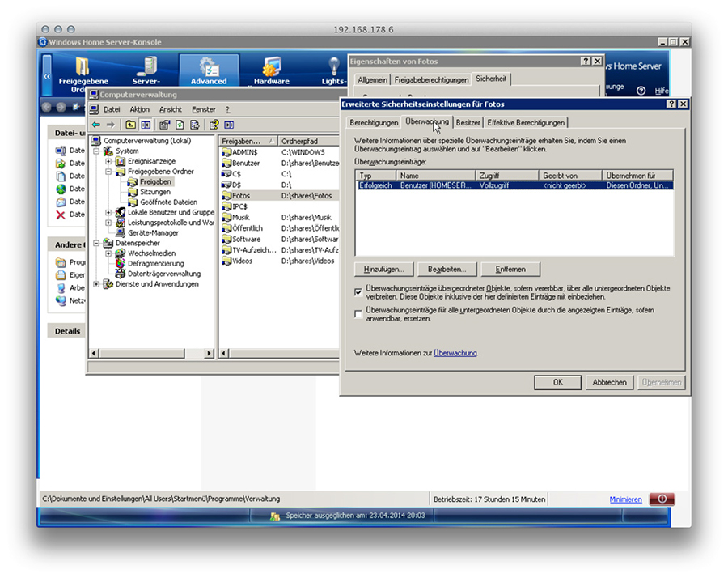Click the tree pane horizontal scrollbar
Screen dimensions: 728x578
(150, 354)
